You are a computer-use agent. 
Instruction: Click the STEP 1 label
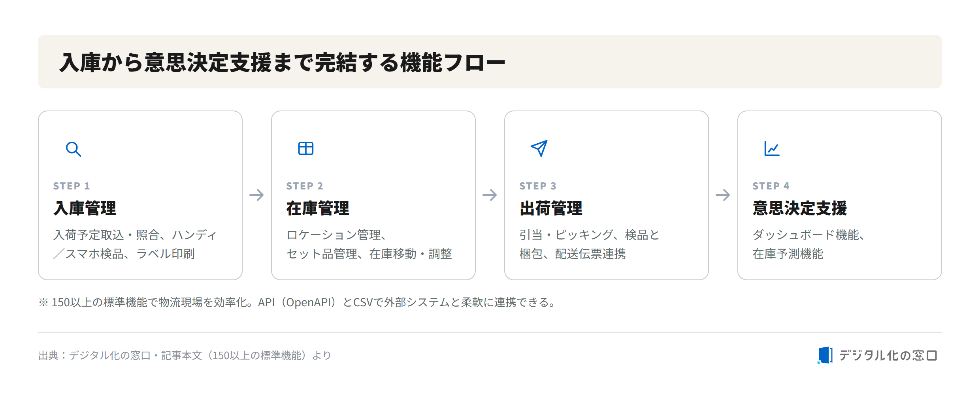72,186
